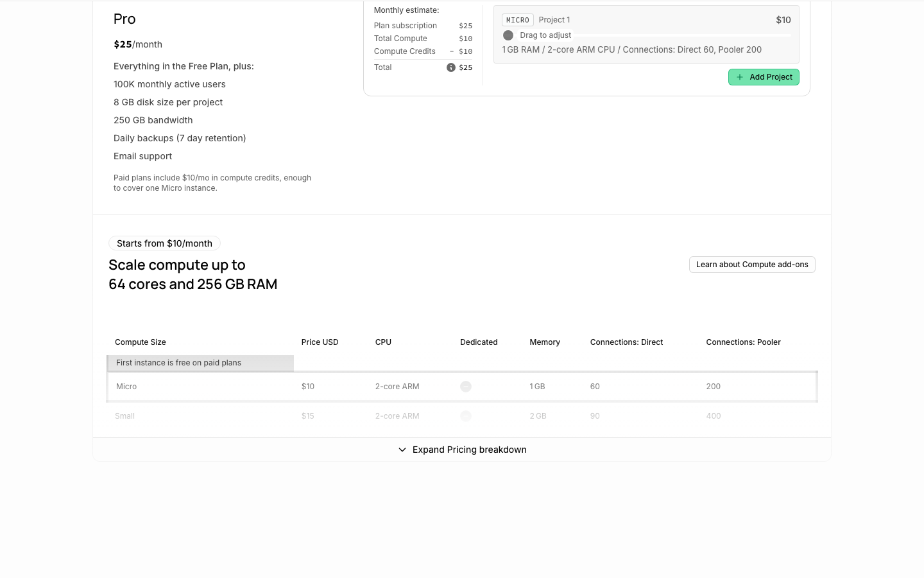Click the chevron beside Expand Pricing breakdown
This screenshot has height=578, width=924.
pos(402,450)
